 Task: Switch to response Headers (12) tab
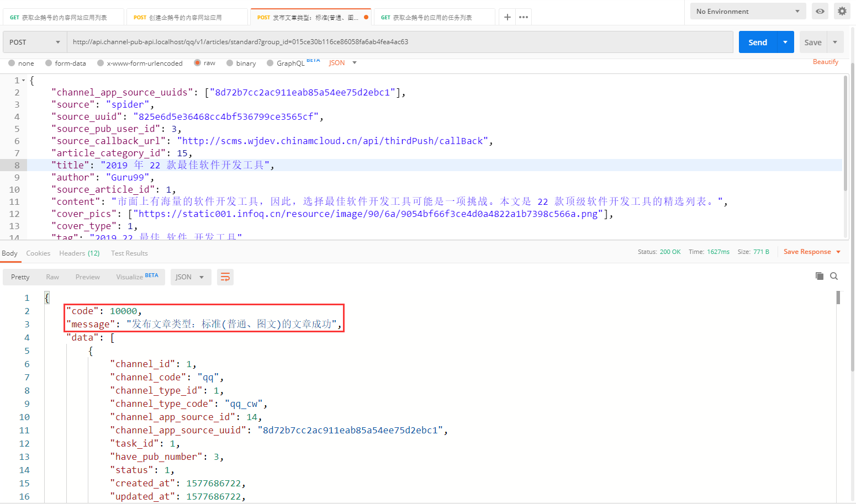[x=79, y=253]
